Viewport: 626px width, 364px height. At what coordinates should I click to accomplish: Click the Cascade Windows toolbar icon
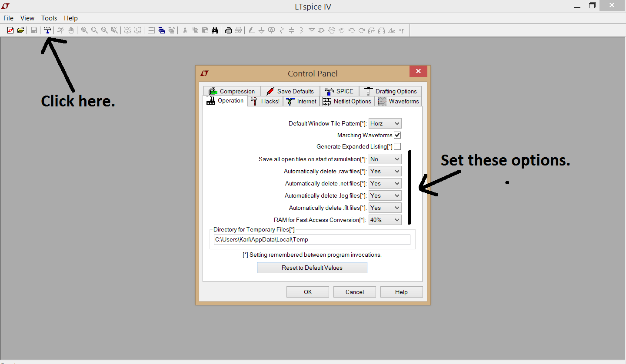pyautogui.click(x=161, y=30)
